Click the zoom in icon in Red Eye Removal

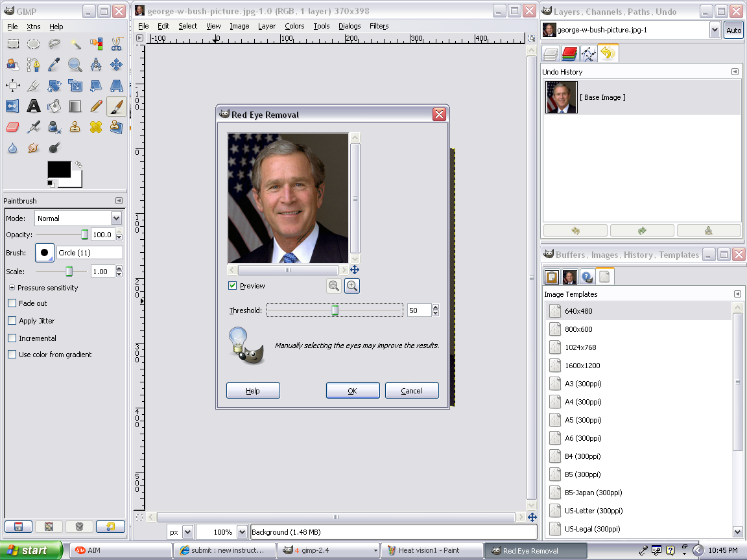352,286
